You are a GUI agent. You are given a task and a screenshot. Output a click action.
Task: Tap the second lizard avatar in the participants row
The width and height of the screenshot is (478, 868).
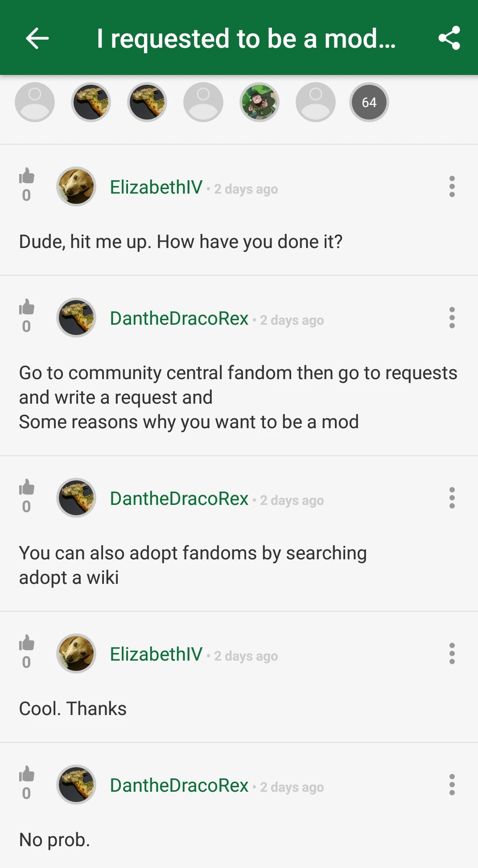[x=147, y=102]
